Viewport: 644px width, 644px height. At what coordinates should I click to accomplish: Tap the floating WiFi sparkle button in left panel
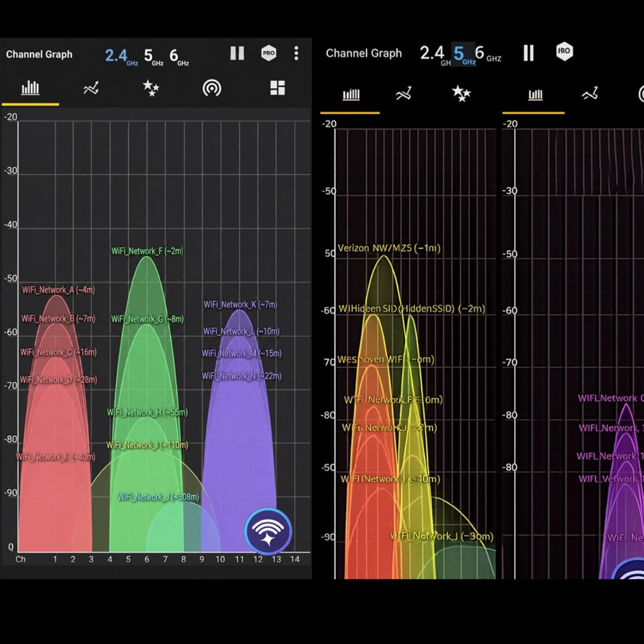[x=268, y=531]
